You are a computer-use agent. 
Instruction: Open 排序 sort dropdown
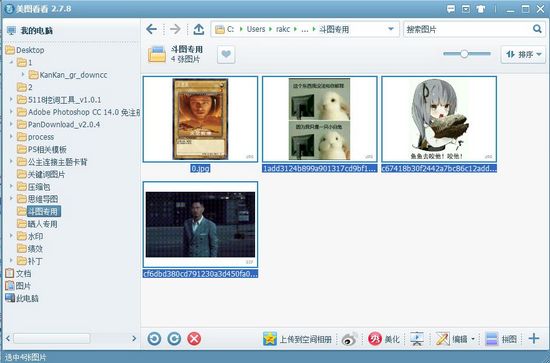[523, 54]
